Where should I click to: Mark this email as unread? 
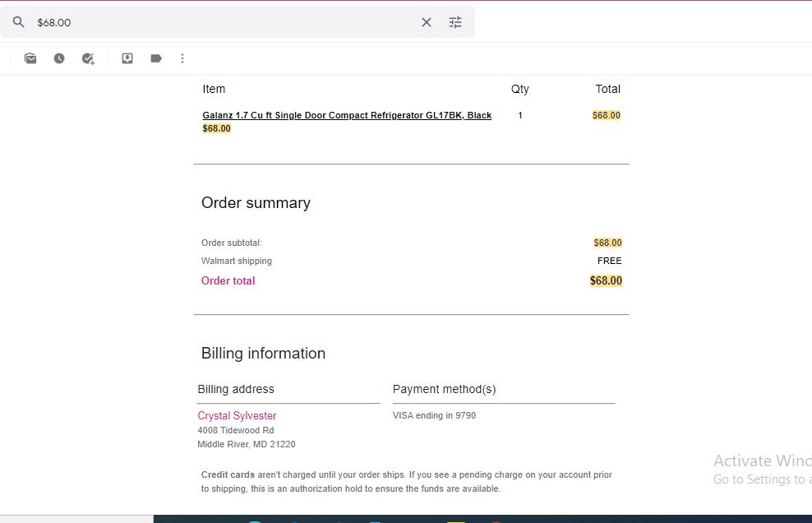point(30,58)
